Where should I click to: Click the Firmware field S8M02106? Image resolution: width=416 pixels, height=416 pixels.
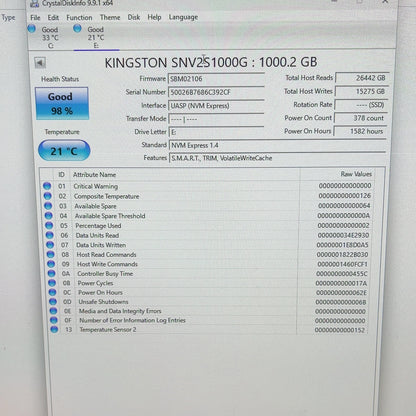tap(216, 79)
